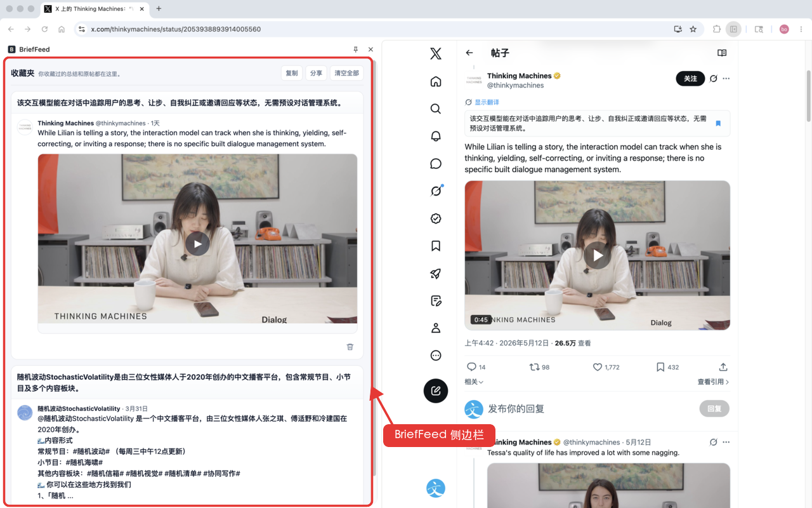Open Grok from the X sidebar
Viewport: 812px width, 508px height.
tap(436, 190)
